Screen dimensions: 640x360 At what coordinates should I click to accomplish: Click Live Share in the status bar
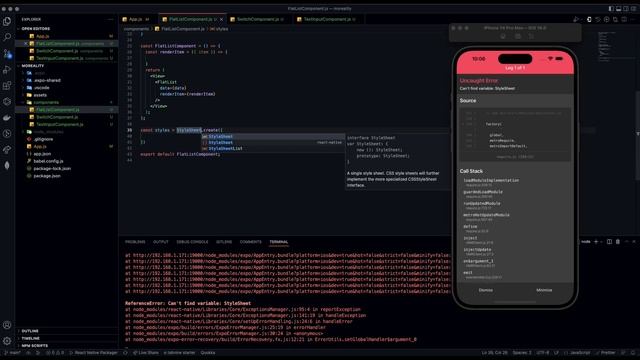pyautogui.click(x=146, y=353)
